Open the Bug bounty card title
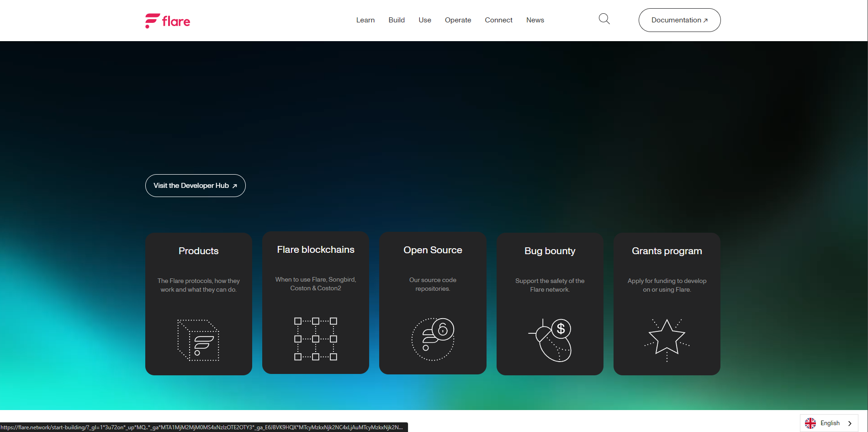 click(550, 251)
